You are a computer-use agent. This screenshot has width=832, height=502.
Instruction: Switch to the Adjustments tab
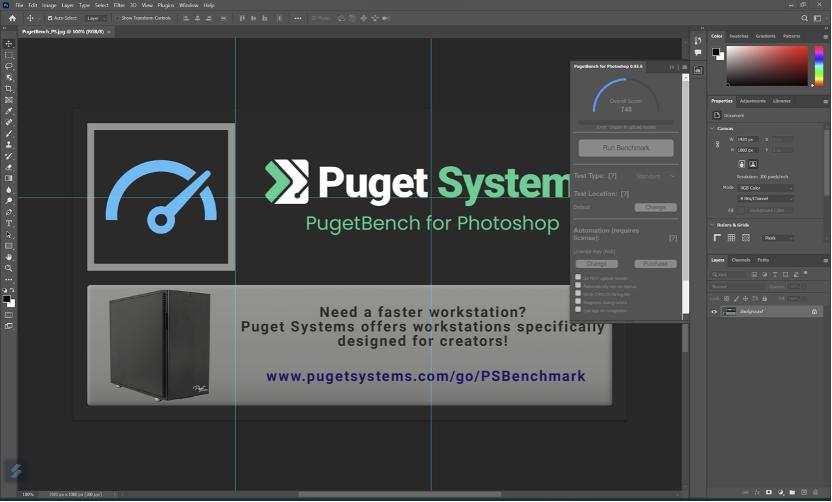pos(752,101)
